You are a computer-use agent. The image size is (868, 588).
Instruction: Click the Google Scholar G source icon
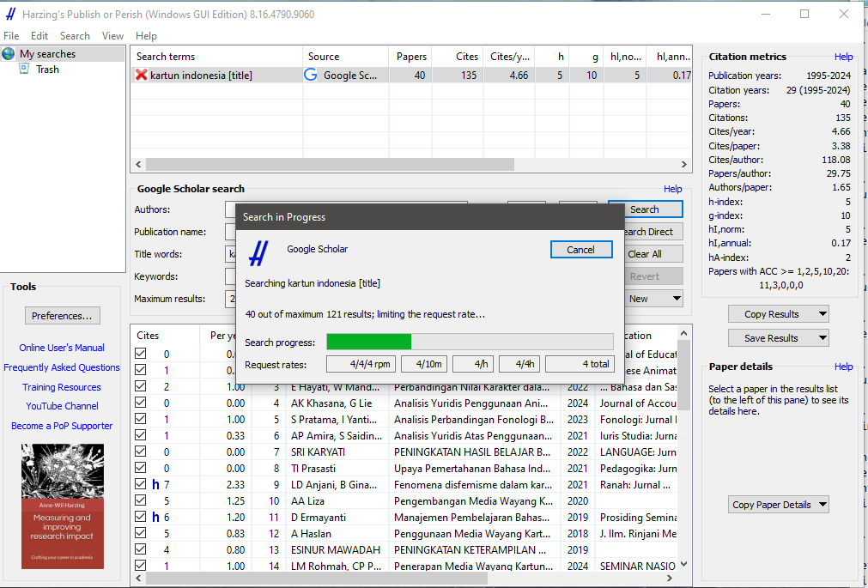(311, 75)
